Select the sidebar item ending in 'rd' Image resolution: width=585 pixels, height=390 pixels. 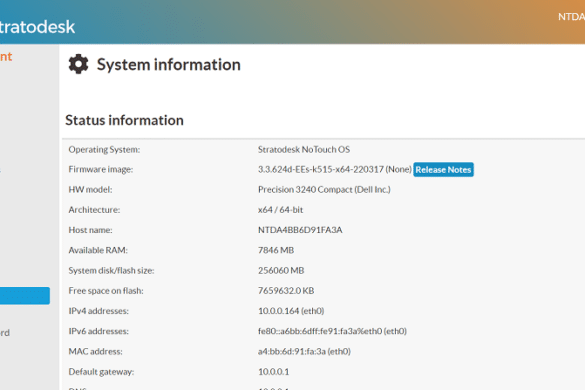[5, 333]
